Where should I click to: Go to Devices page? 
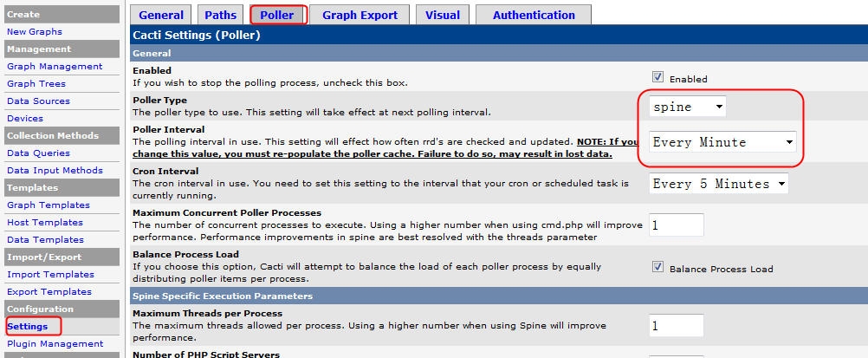[x=25, y=118]
